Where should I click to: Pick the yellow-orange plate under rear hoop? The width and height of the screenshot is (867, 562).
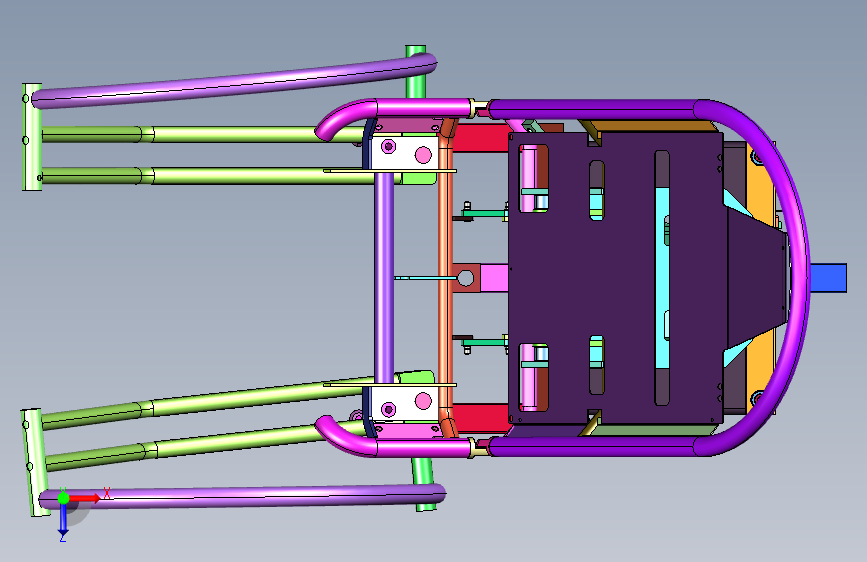759,188
